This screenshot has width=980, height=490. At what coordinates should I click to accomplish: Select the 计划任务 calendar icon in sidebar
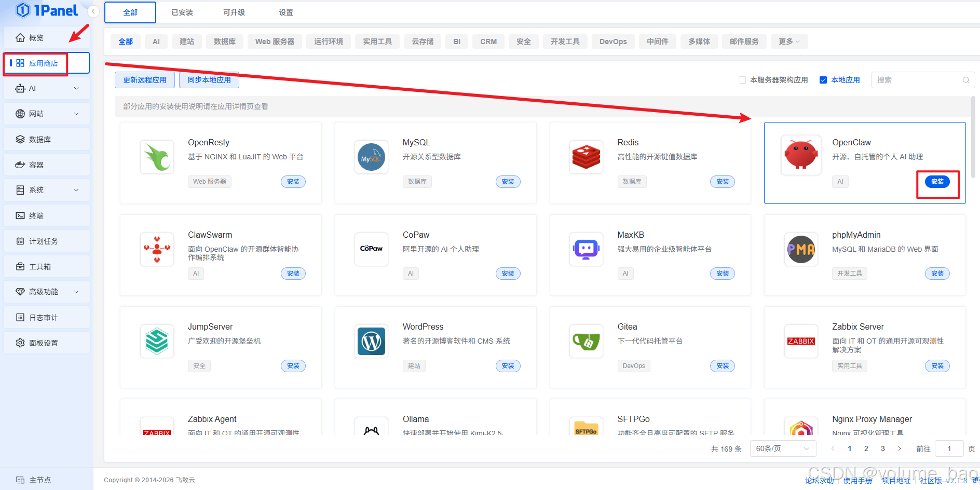point(20,240)
